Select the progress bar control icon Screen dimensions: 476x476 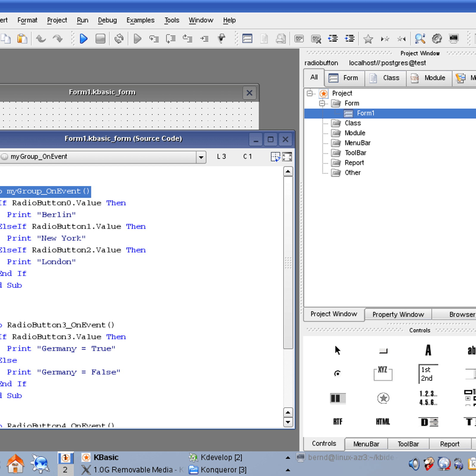tap(338, 398)
